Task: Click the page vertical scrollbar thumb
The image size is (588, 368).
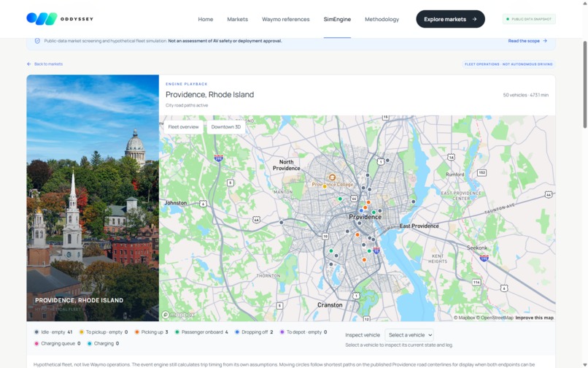Action: click(584, 85)
